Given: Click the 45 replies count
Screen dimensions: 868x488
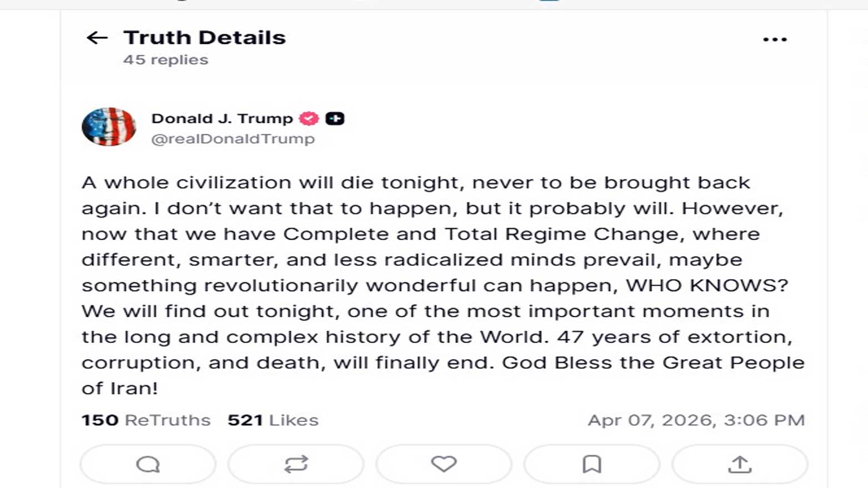Looking at the screenshot, I should click(x=166, y=60).
